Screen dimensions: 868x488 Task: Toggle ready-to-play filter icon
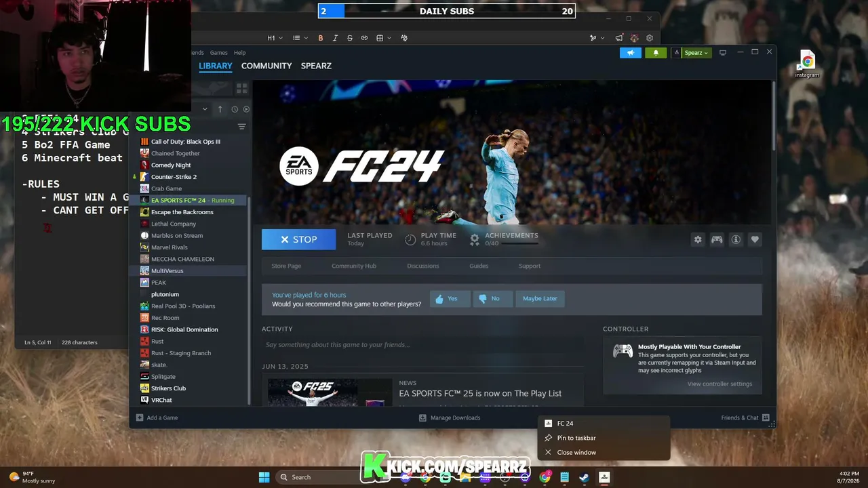(x=246, y=109)
